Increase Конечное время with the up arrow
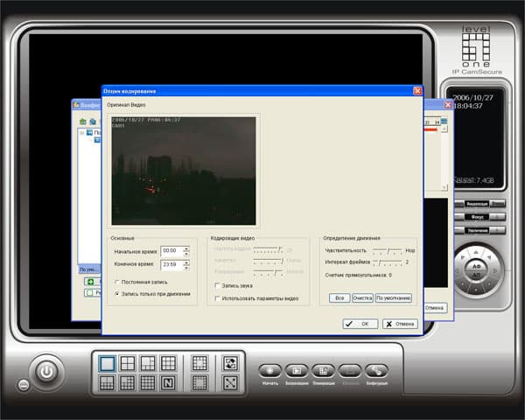Screen dimensions: 525x420 (186, 262)
